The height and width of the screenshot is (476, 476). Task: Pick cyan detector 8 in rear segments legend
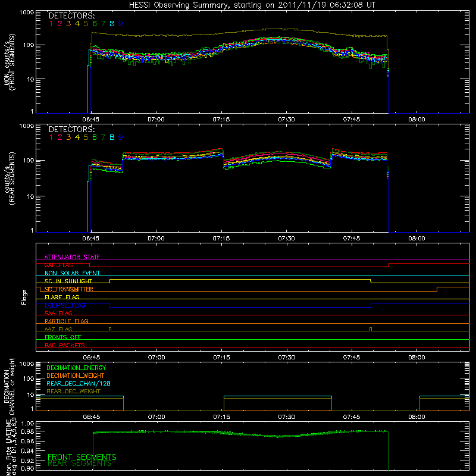[112, 137]
